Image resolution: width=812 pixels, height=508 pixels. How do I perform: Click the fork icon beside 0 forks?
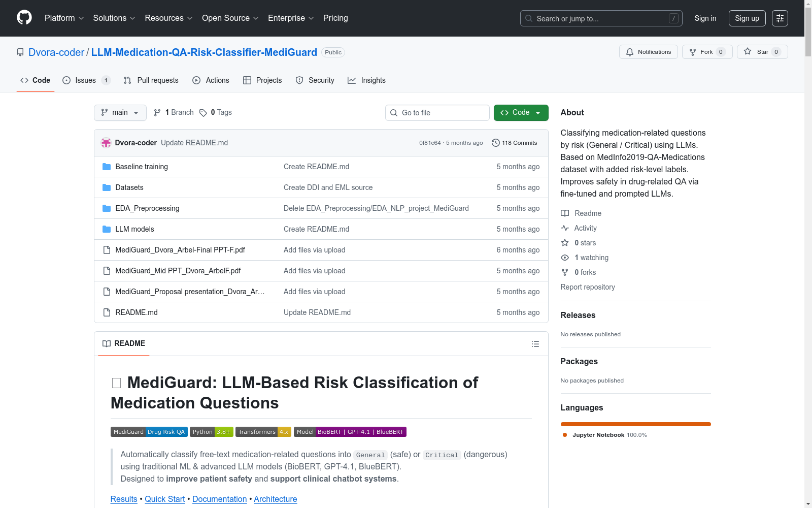pyautogui.click(x=565, y=272)
